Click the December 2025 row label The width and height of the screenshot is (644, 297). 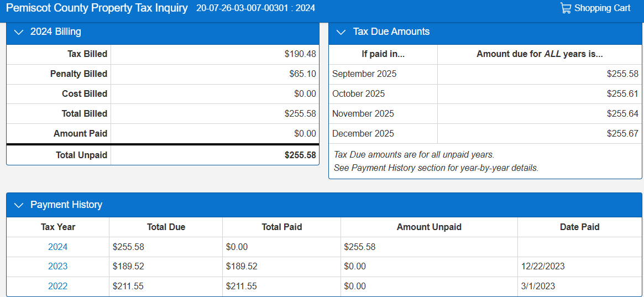[363, 133]
